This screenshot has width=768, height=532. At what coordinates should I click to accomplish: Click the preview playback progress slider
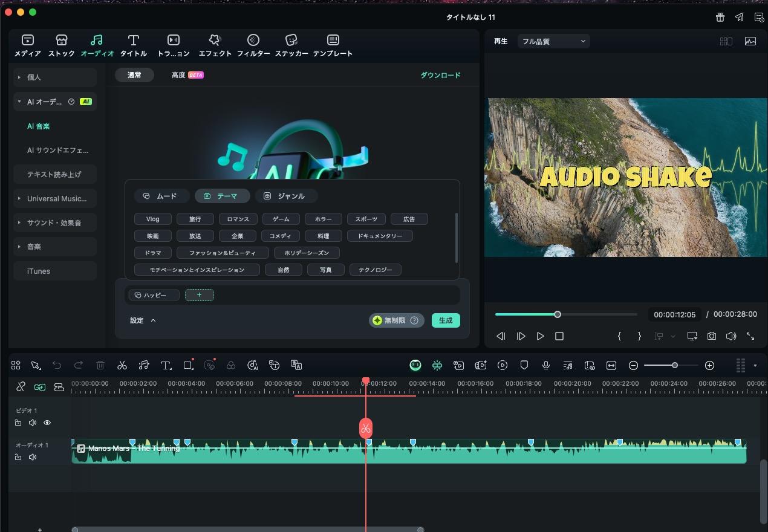pyautogui.click(x=565, y=314)
